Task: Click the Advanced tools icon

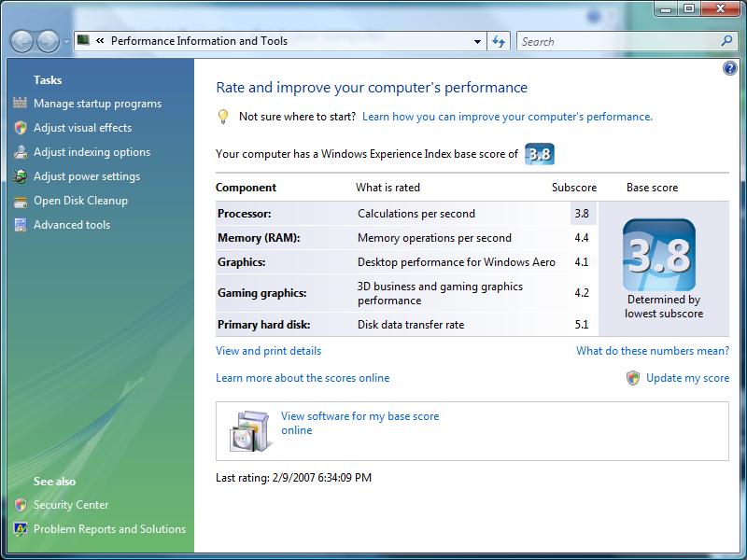Action: pyautogui.click(x=20, y=225)
